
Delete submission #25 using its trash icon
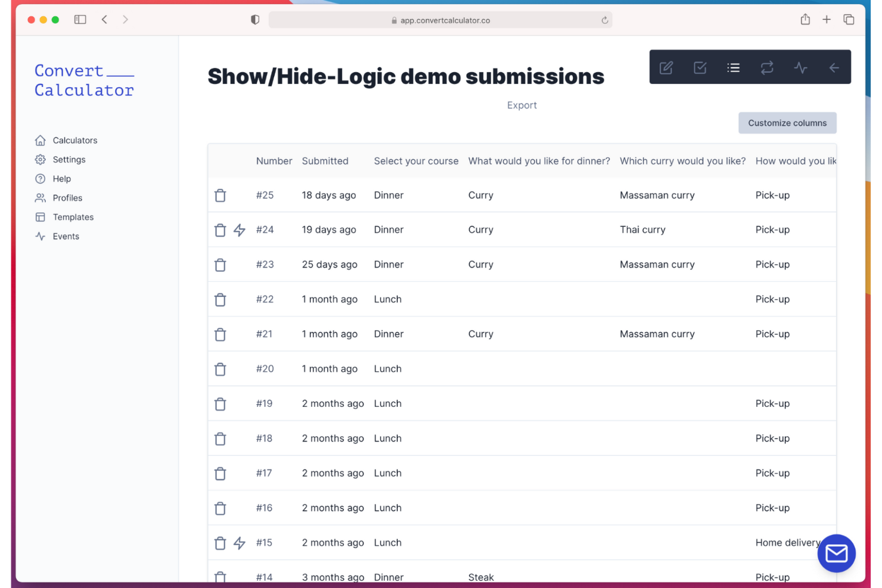pos(220,195)
